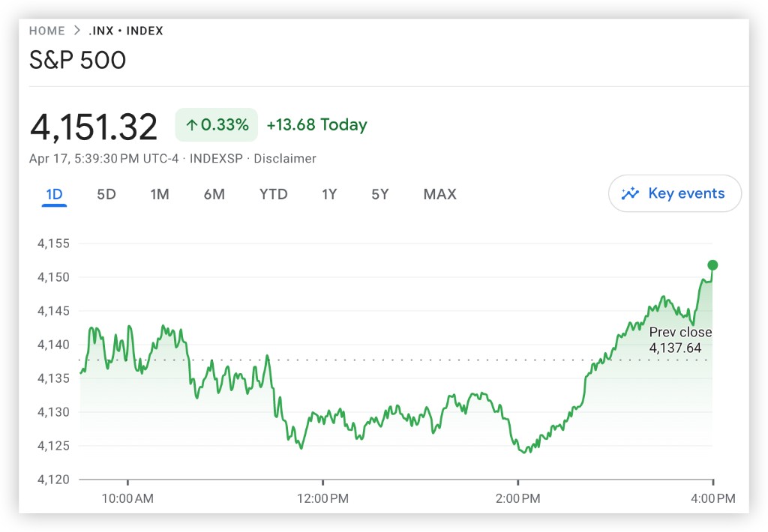Switch to the YTD tab
Screen dimensions: 768x532
(x=273, y=195)
